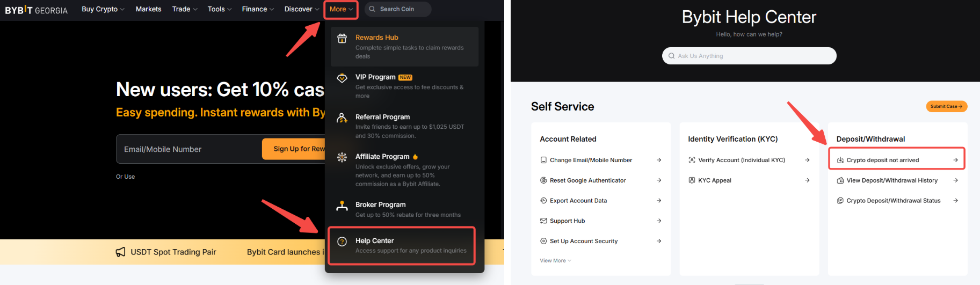The height and width of the screenshot is (285, 980).
Task: Expand the Trade menu
Action: pyautogui.click(x=185, y=9)
